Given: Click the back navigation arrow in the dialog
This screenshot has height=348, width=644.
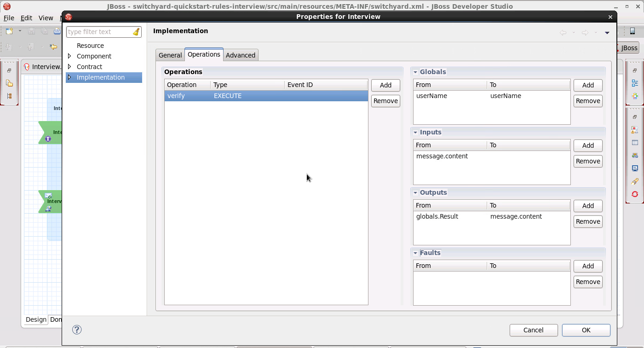Looking at the screenshot, I should (563, 33).
